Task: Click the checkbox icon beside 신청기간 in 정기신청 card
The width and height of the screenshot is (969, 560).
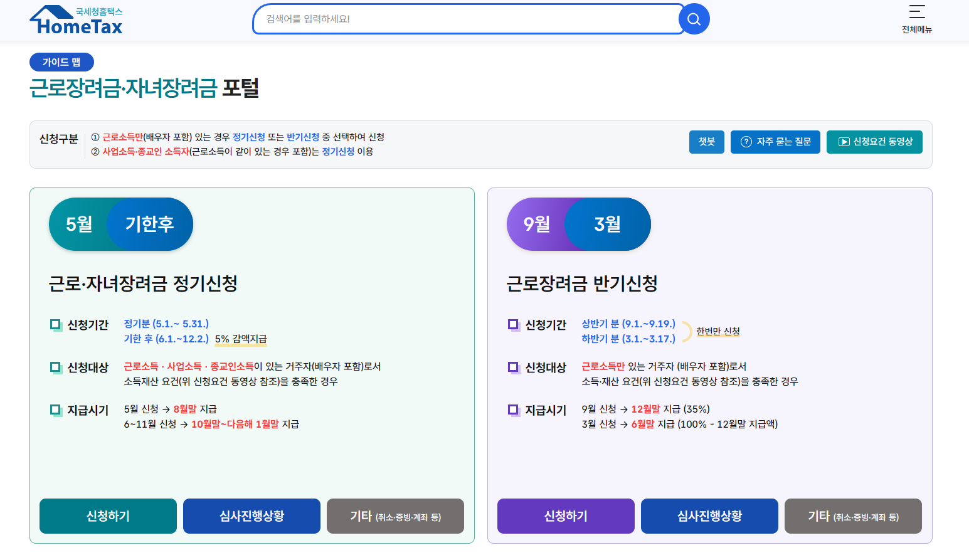Action: (x=55, y=324)
